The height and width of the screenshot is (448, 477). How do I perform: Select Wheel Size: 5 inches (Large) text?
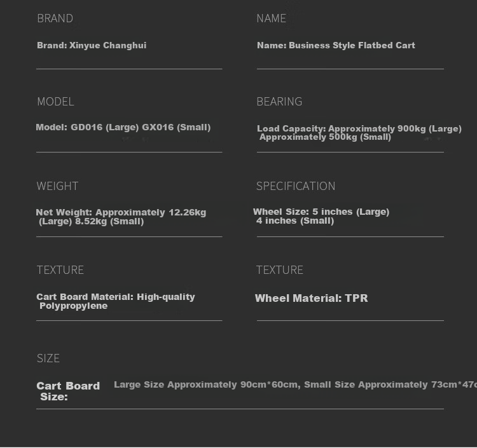point(321,212)
